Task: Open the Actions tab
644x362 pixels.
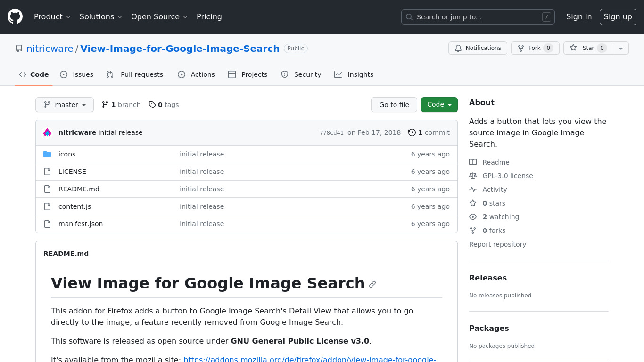Action: tap(196, 74)
